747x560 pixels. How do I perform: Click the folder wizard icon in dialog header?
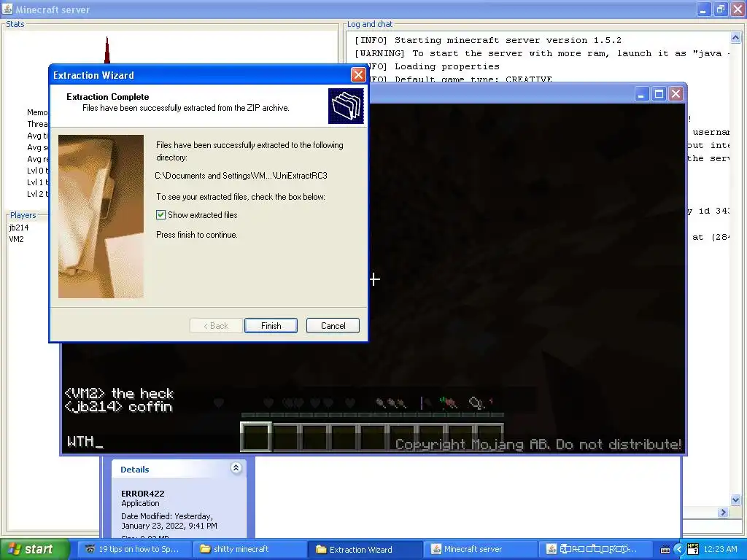pyautogui.click(x=346, y=106)
